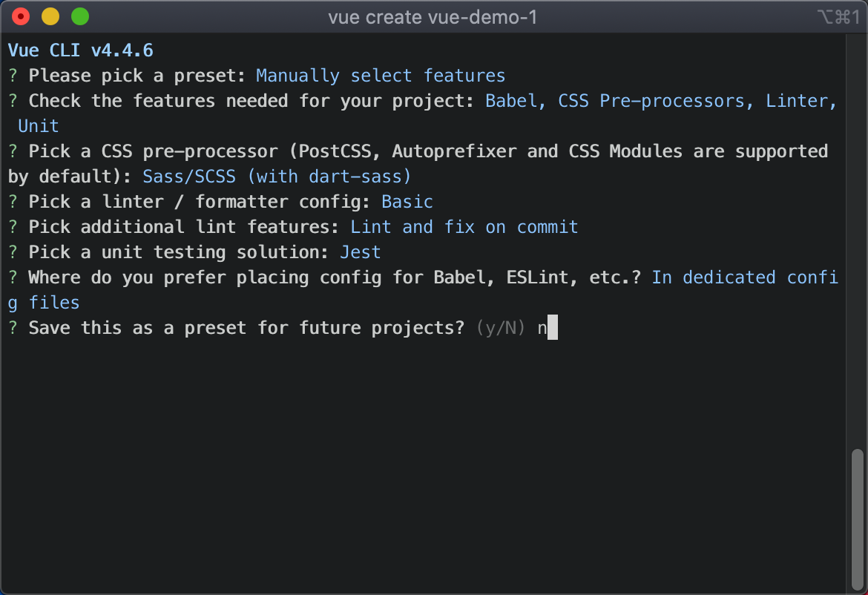Click the green maximize window button
Screen dimensions: 868x595
click(80, 16)
